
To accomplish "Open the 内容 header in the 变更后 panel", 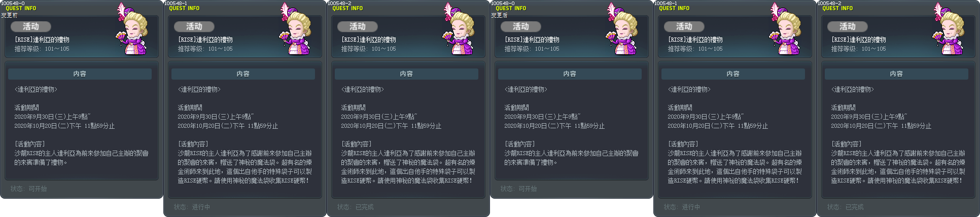I will pyautogui.click(x=570, y=74).
